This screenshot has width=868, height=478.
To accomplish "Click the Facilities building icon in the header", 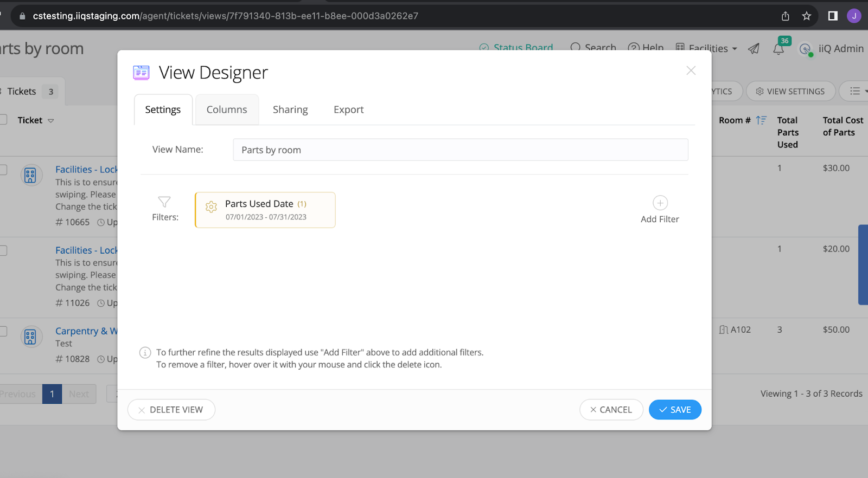I will click(x=680, y=48).
